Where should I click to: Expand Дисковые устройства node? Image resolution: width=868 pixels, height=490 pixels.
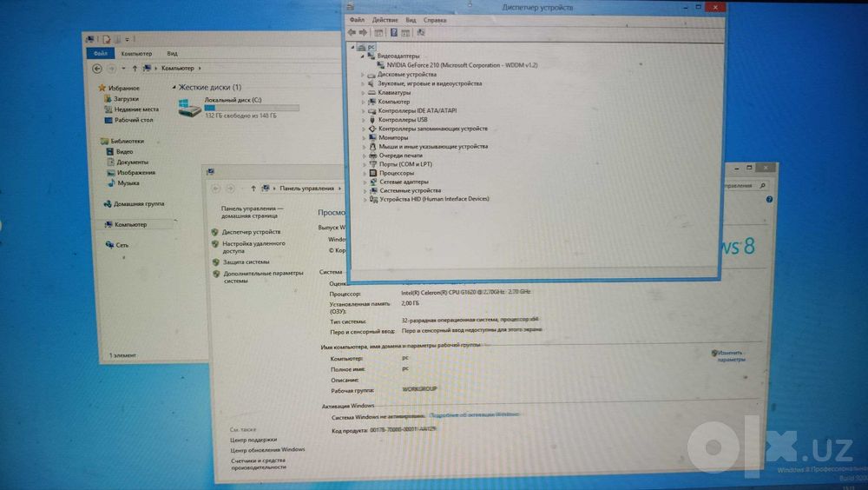point(363,74)
